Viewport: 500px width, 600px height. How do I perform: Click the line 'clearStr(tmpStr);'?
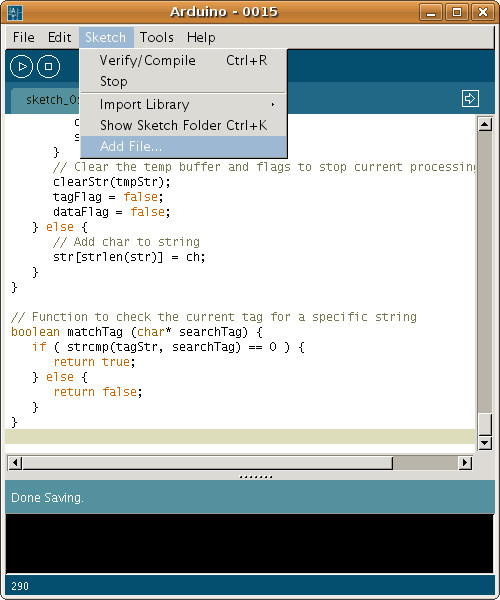pos(111,182)
